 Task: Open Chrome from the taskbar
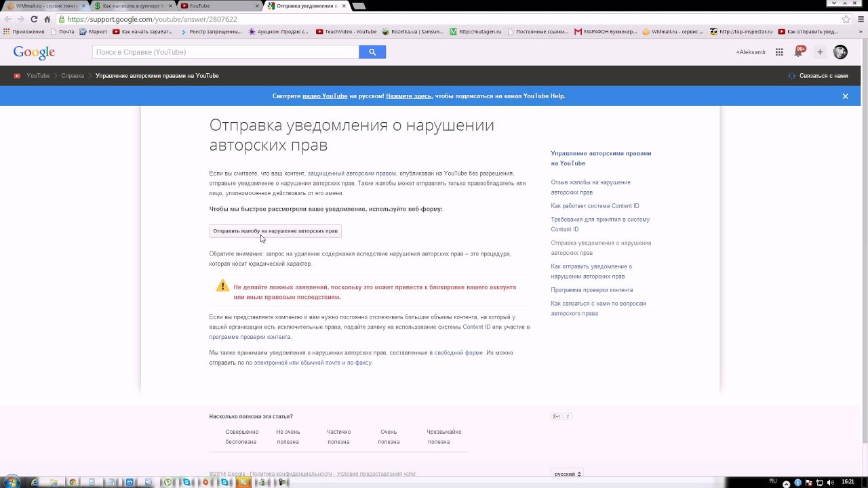[x=73, y=483]
